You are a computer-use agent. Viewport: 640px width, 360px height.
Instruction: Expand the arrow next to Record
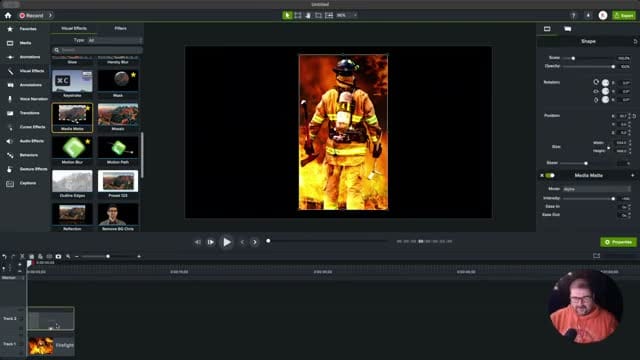point(50,16)
